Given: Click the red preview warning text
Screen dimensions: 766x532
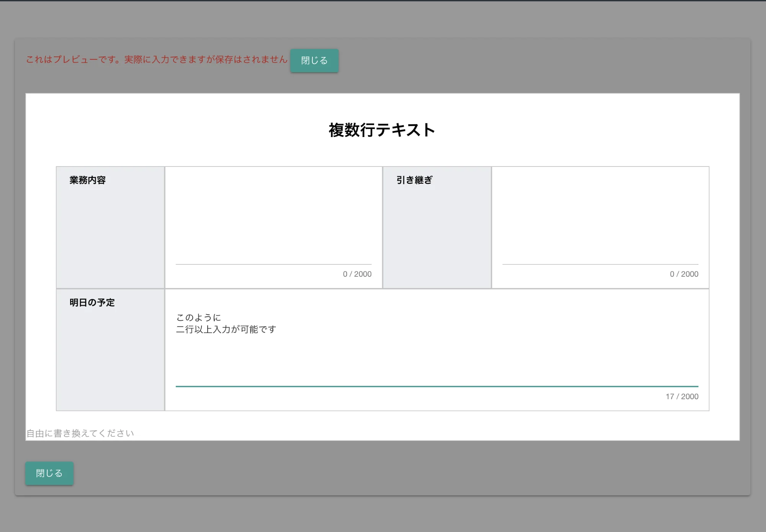Looking at the screenshot, I should [x=156, y=59].
